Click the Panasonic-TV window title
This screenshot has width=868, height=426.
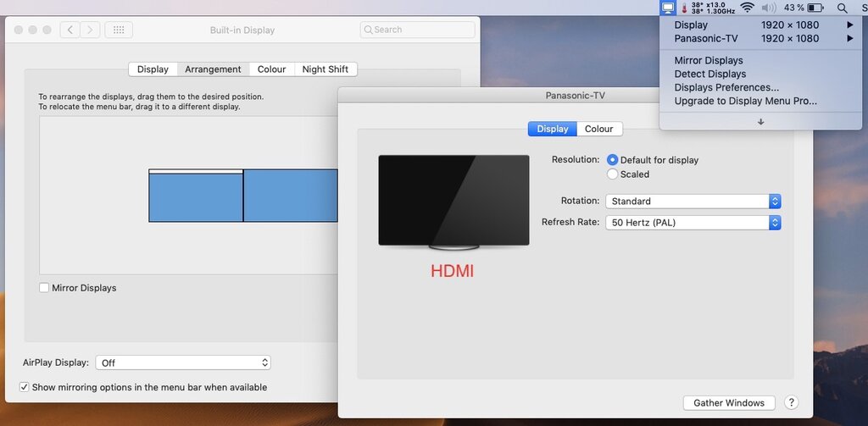point(576,95)
